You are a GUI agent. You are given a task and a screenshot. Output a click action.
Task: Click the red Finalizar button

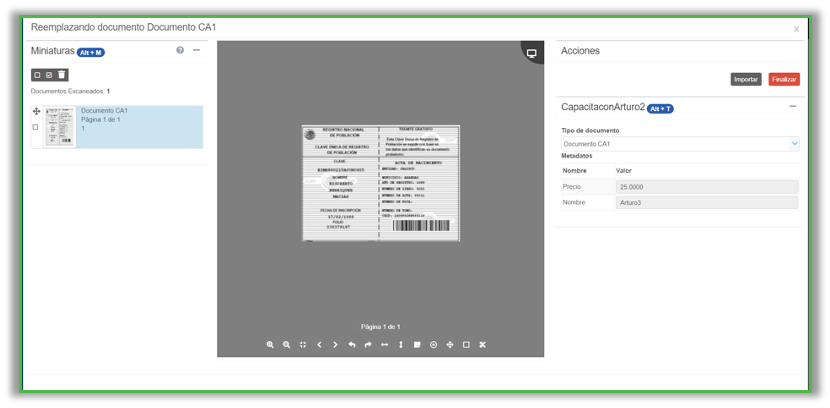pos(784,79)
